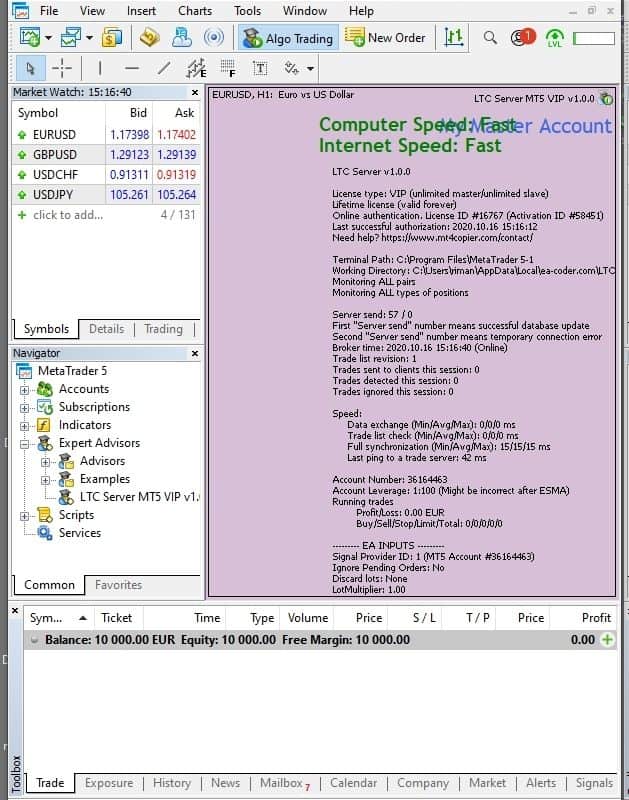Switch to Trading tab in Market Watch
The height and width of the screenshot is (800, 629).
pos(163,329)
